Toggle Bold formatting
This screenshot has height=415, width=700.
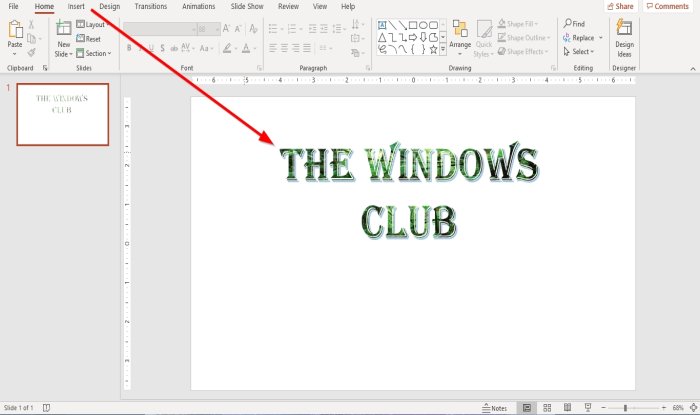pos(129,48)
